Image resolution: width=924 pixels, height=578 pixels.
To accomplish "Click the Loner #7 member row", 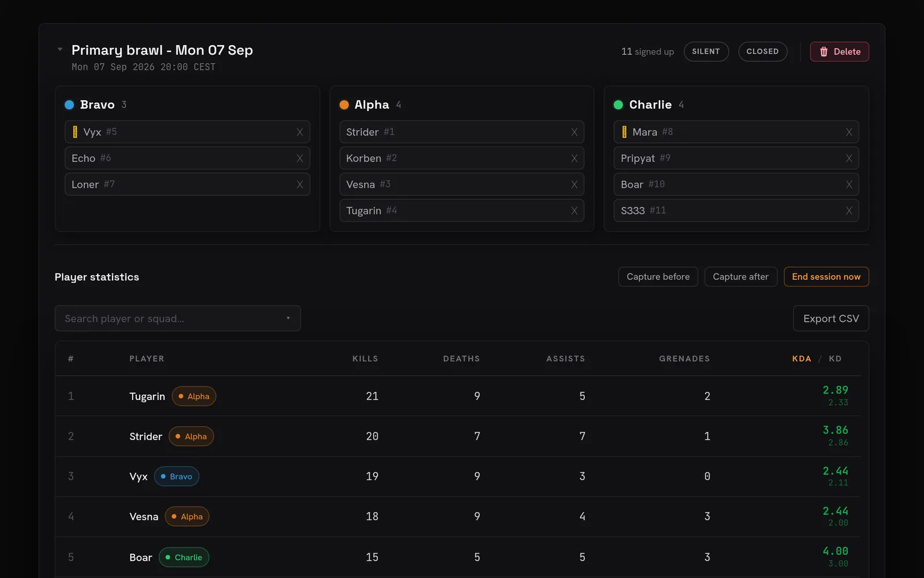I will pos(187,184).
